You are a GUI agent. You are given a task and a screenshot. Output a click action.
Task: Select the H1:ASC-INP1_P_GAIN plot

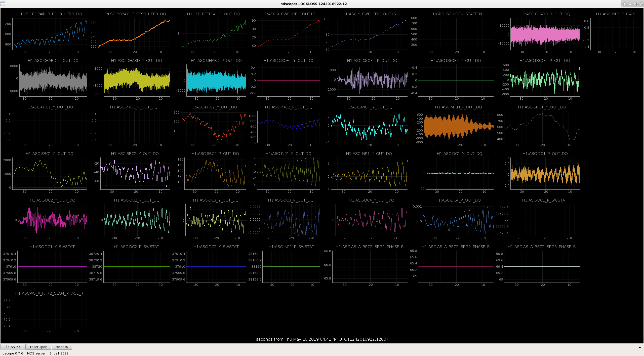coord(616,34)
